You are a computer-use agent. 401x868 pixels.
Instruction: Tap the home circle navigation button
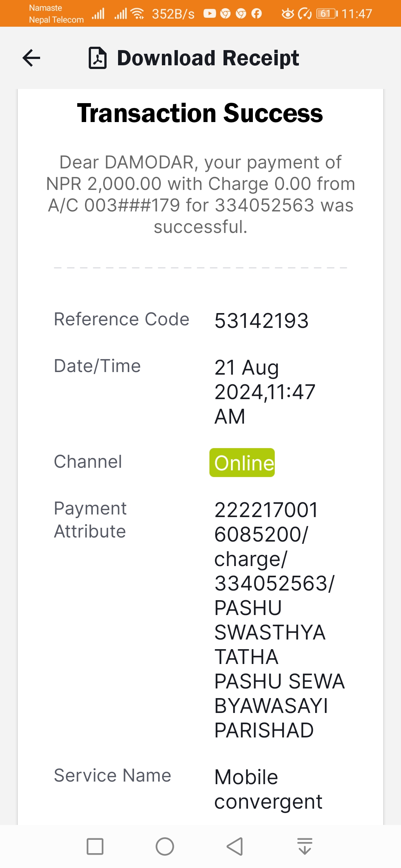(x=165, y=846)
